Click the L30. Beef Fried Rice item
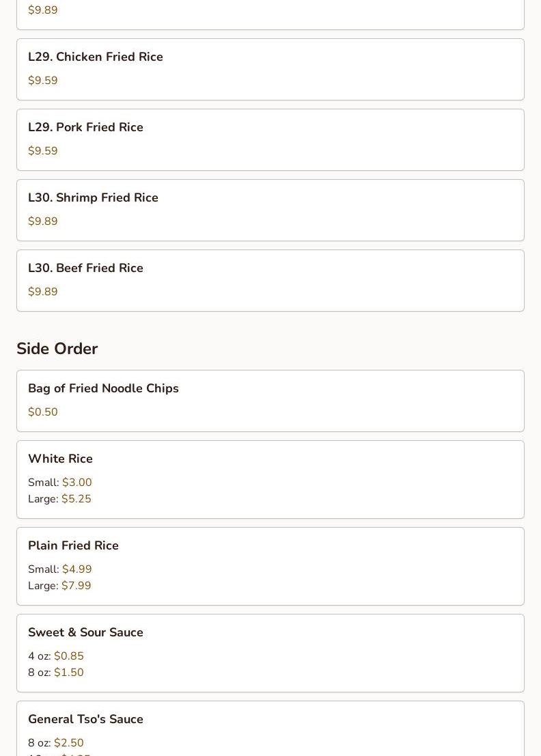The height and width of the screenshot is (756, 541). click(270, 281)
